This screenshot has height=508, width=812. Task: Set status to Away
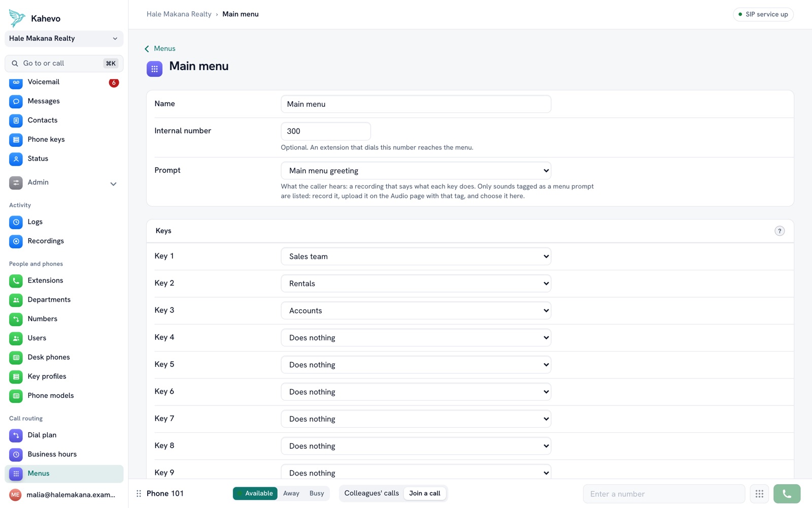291,493
